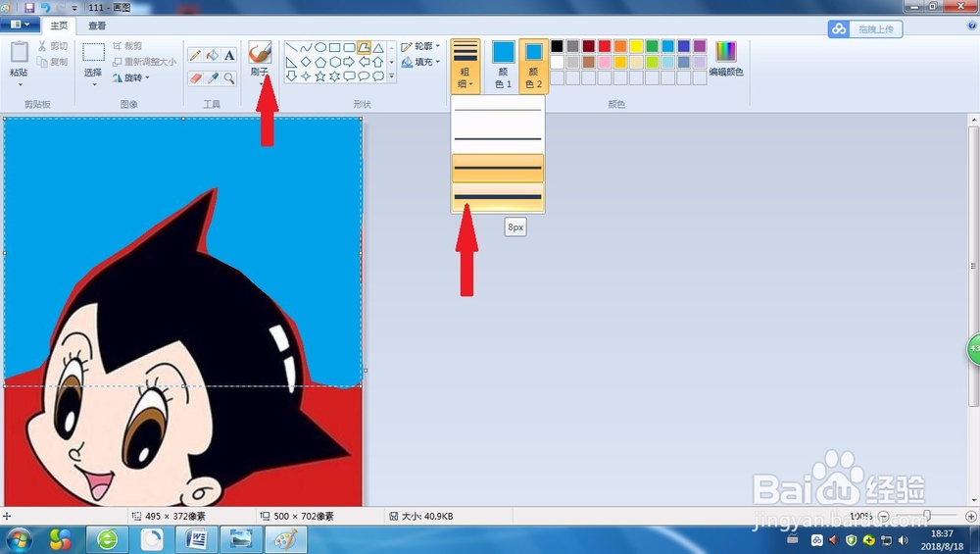Choose the Curve shape
This screenshot has width=980, height=554.
click(x=306, y=47)
